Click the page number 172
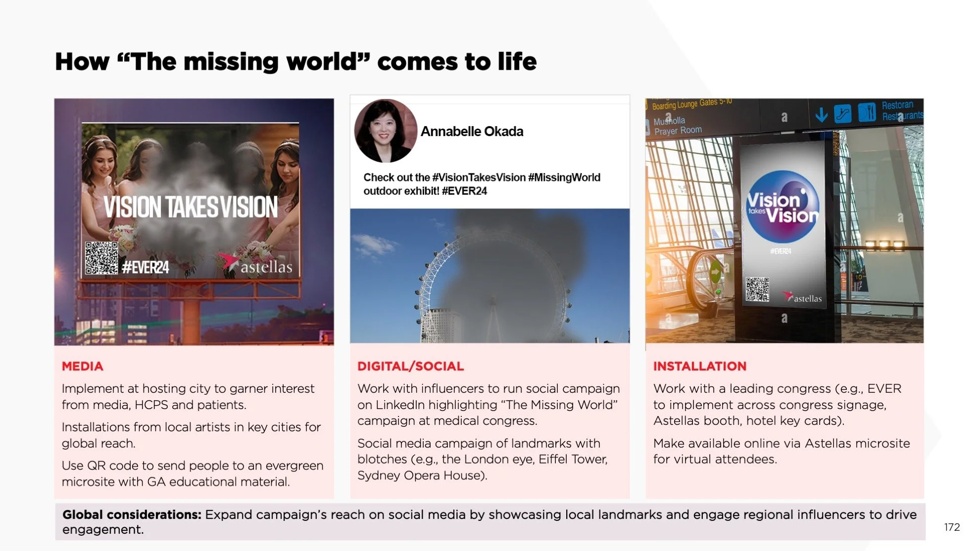Viewport: 980px width, 551px height. pos(951,527)
